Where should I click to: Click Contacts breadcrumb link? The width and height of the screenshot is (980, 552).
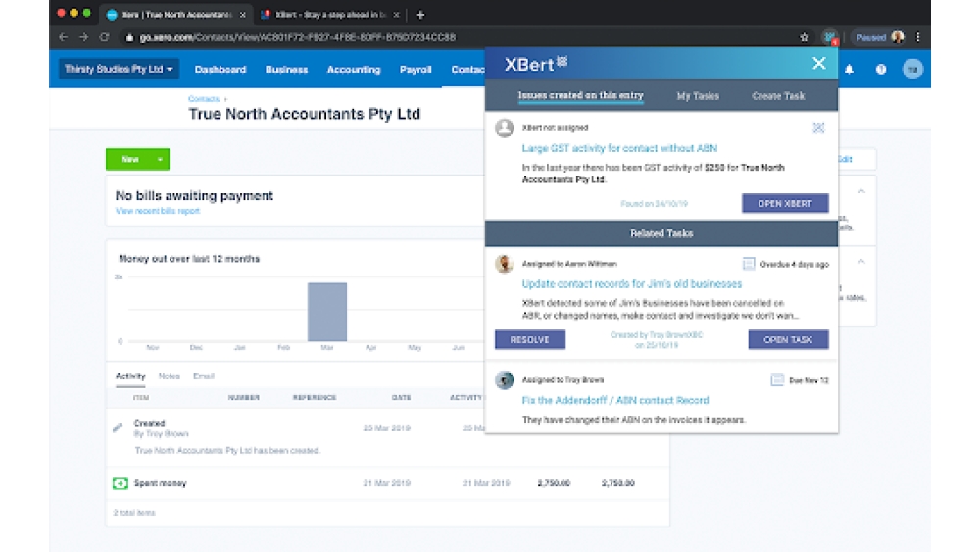point(204,99)
